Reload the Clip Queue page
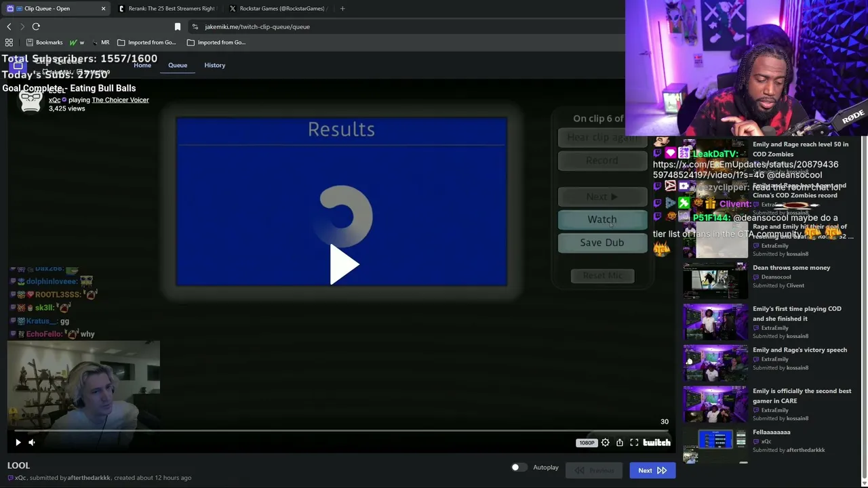Screen dimensions: 868x488 click(x=36, y=26)
